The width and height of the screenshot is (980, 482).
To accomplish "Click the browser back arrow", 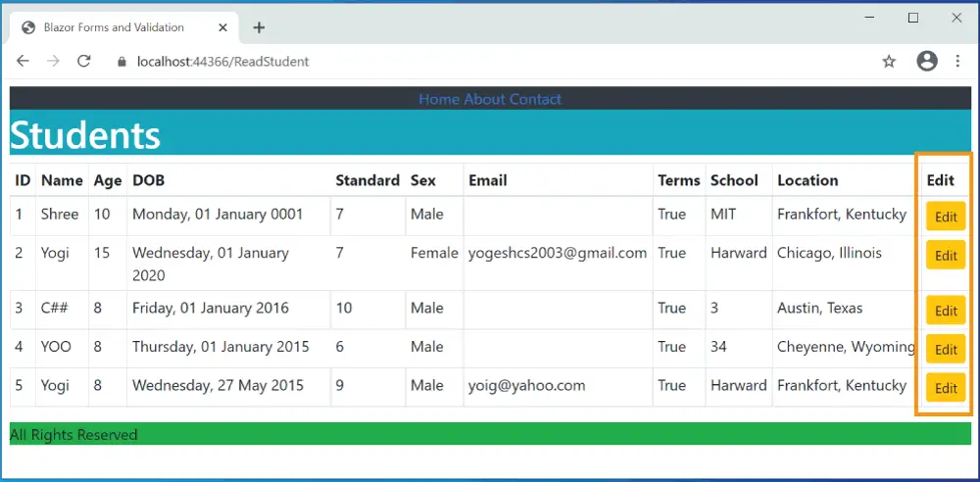I will [24, 61].
